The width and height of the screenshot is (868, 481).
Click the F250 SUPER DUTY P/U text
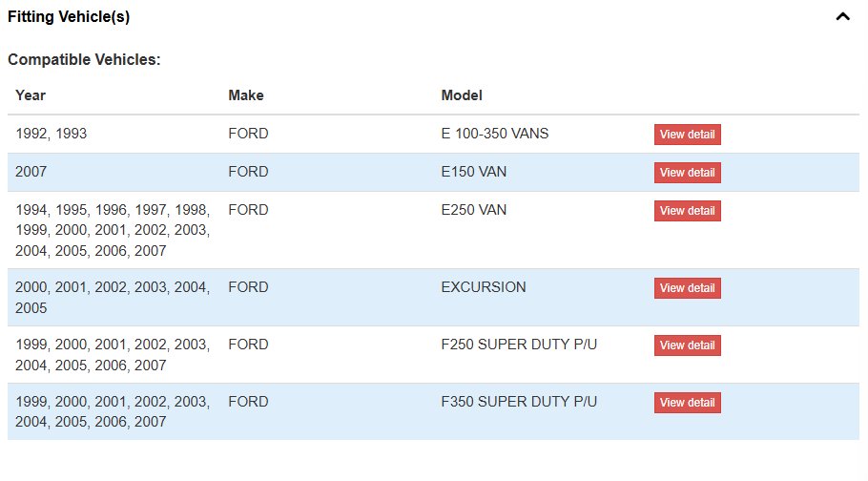click(519, 345)
